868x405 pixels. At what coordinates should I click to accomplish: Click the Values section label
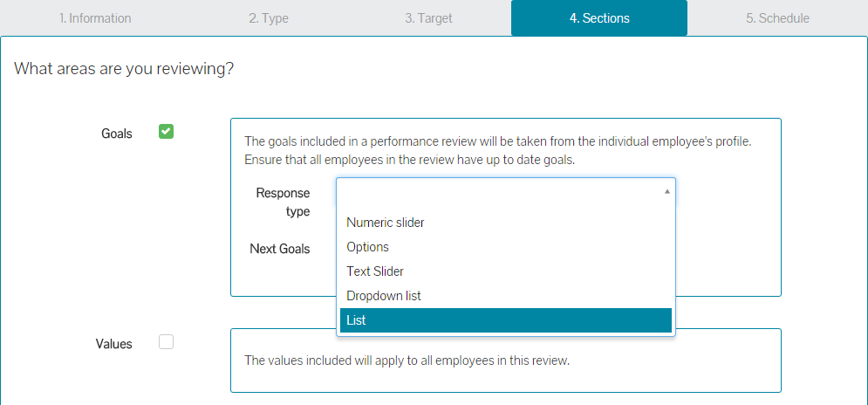pyautogui.click(x=113, y=344)
